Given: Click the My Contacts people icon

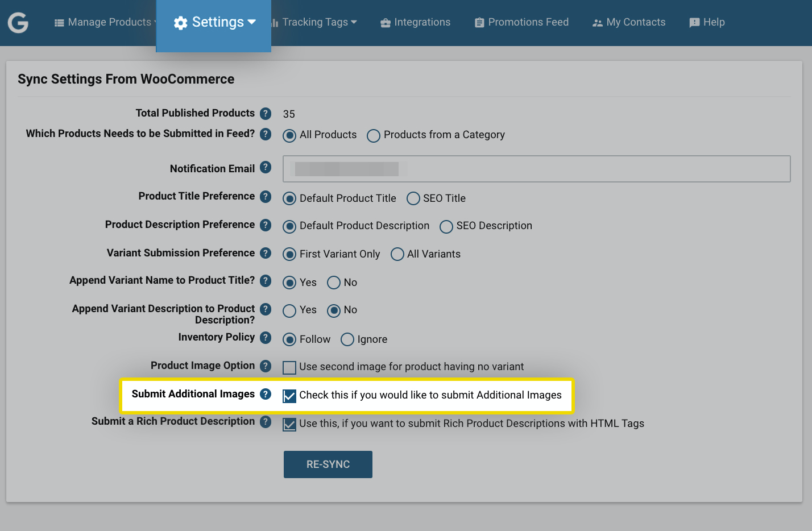Looking at the screenshot, I should coord(597,23).
